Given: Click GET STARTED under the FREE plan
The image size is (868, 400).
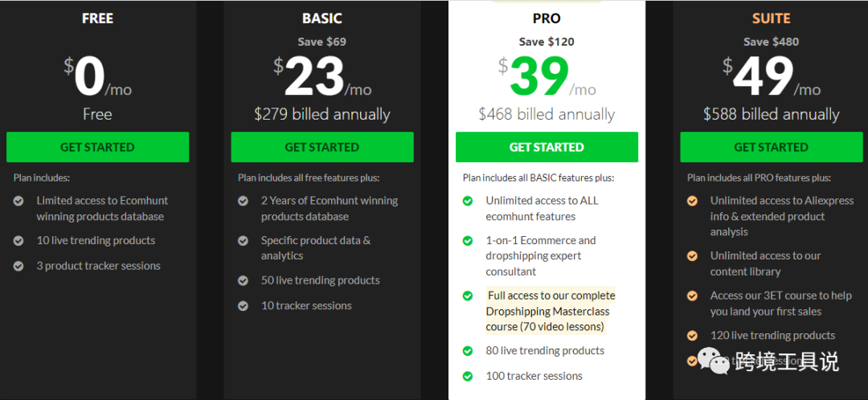Looking at the screenshot, I should (97, 147).
